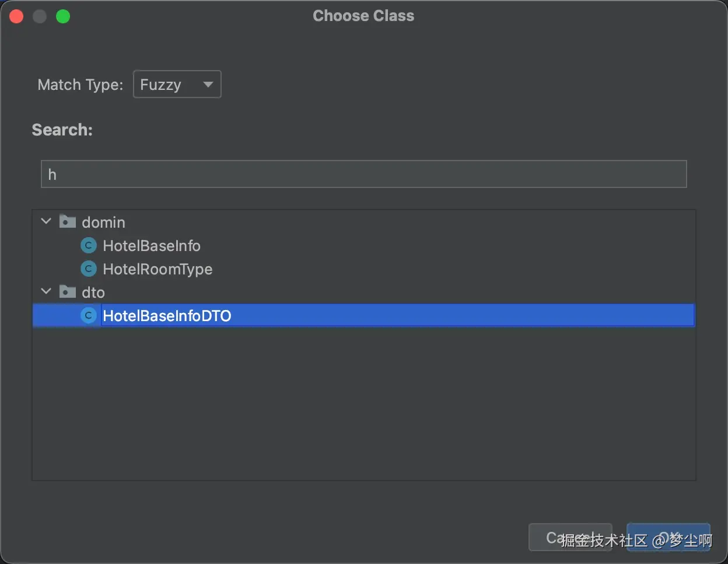The image size is (728, 564).
Task: Choose the HotelRoomType class entry
Action: click(x=157, y=269)
